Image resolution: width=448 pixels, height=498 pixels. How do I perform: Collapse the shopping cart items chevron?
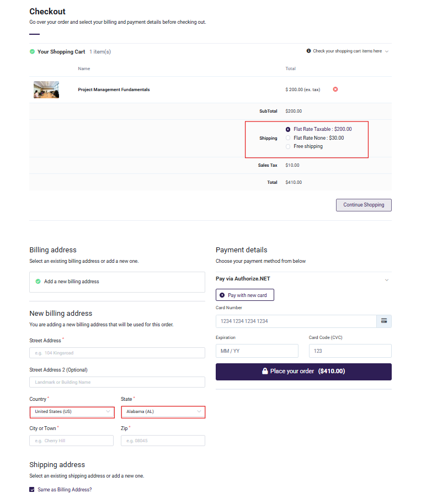(x=387, y=52)
